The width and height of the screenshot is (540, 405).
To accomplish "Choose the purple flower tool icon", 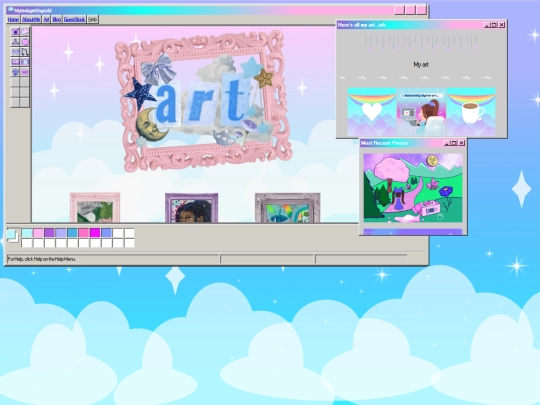I will (15, 72).
